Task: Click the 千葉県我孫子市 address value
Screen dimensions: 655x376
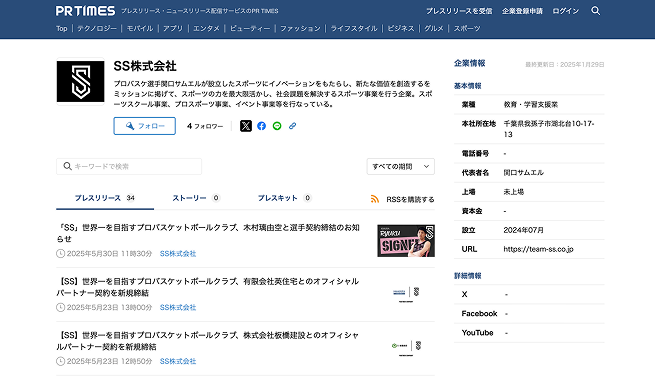Action: point(549,129)
